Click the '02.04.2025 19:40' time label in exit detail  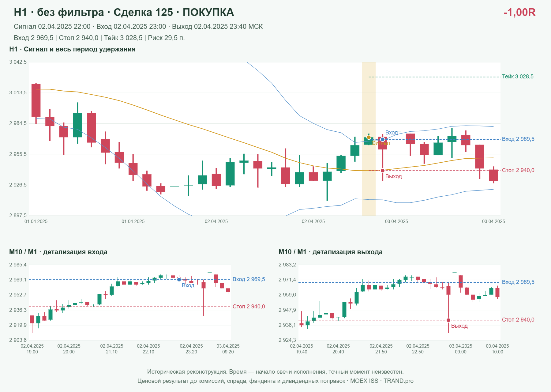302,349
